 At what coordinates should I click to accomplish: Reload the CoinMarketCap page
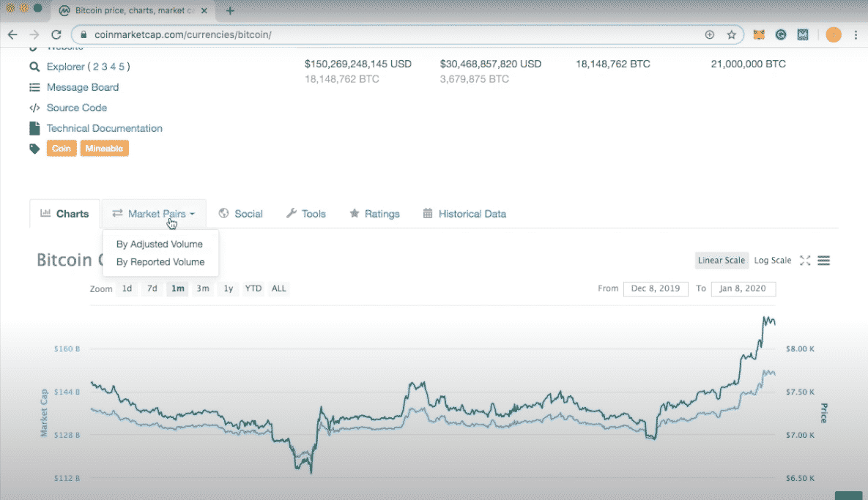[x=56, y=34]
